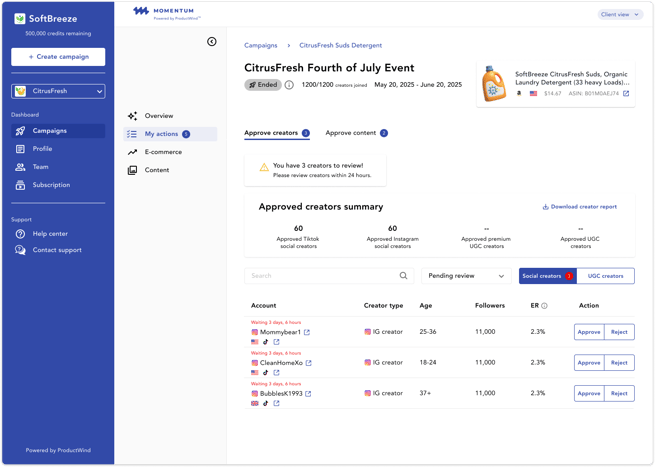Viewport: 655px width, 467px height.
Task: Click the SoftBreeze logo icon
Action: [20, 19]
